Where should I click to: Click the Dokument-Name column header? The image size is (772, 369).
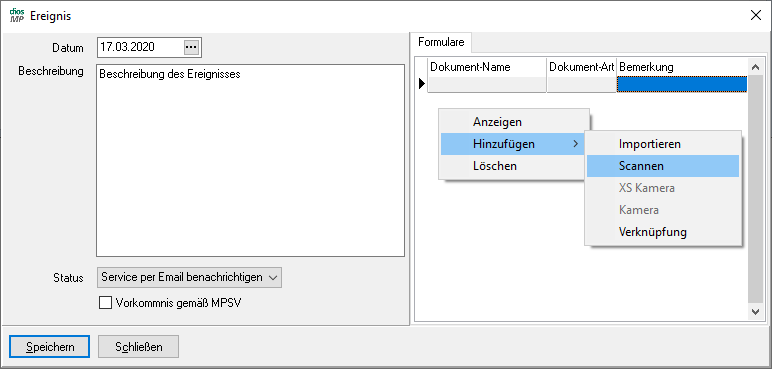(487, 67)
